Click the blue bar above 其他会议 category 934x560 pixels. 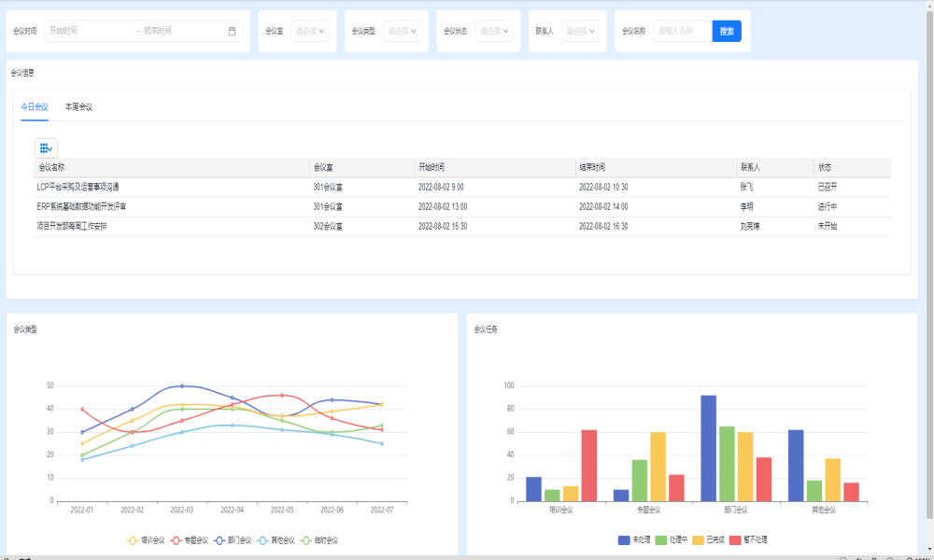coord(796,466)
